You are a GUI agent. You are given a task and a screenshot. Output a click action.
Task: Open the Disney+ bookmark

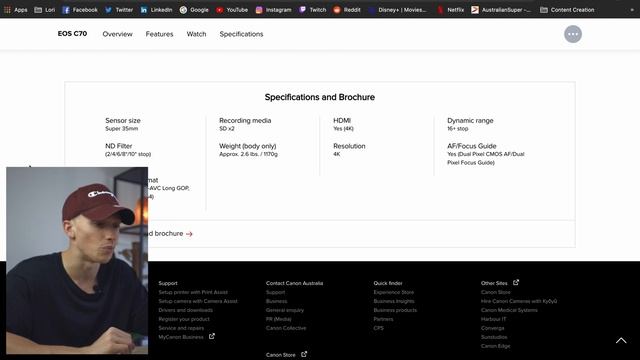pyautogui.click(x=398, y=10)
